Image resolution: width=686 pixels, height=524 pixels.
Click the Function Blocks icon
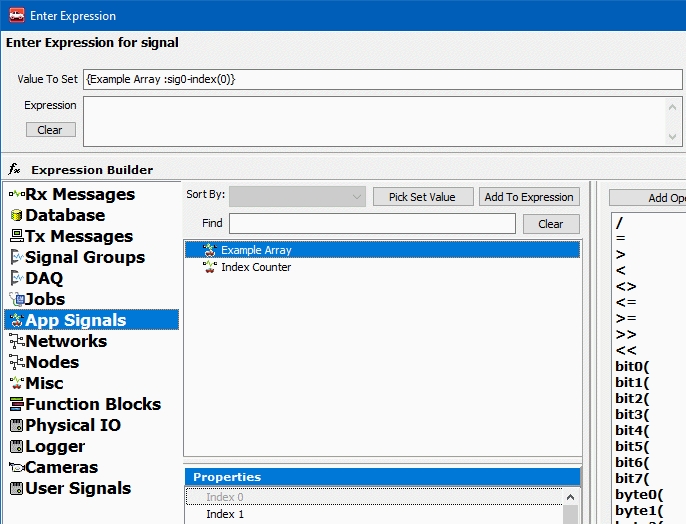point(16,404)
